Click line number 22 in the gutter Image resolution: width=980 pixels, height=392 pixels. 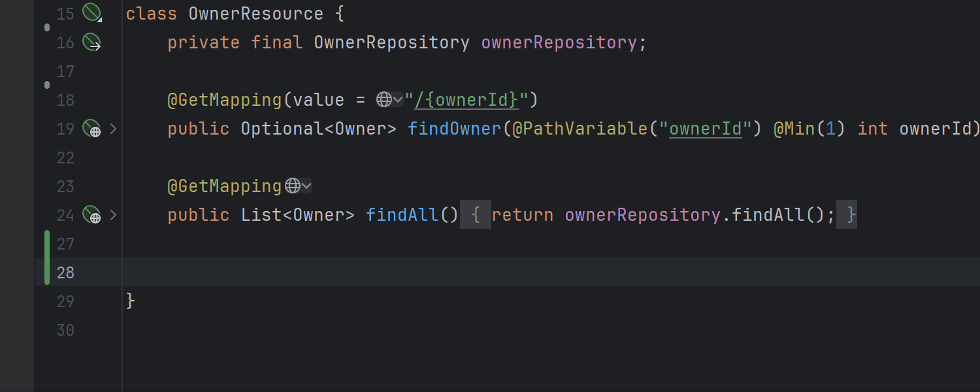point(65,157)
